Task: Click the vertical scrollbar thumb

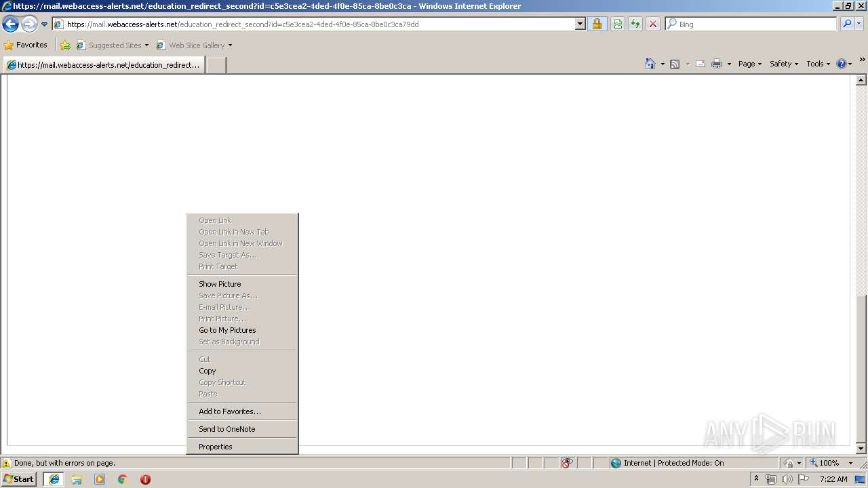Action: pyautogui.click(x=861, y=369)
